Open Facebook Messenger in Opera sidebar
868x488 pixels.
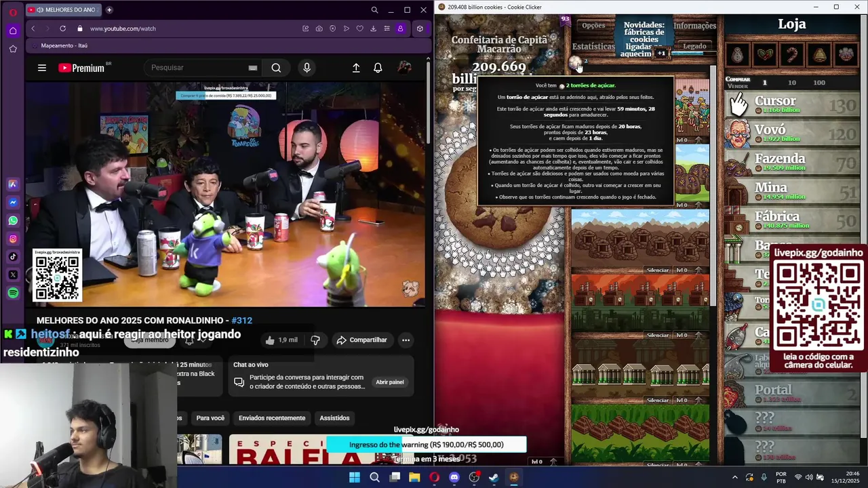coord(13,203)
